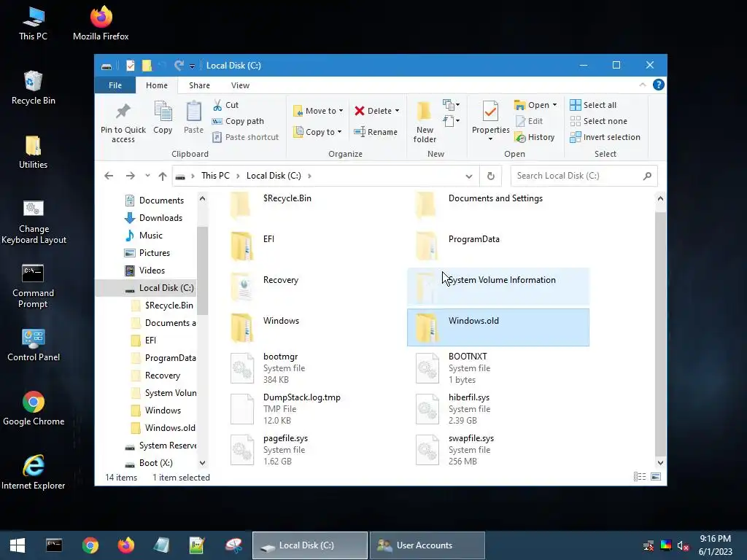Open the New item dropdown
Screen dimensions: 747x560
(x=451, y=105)
